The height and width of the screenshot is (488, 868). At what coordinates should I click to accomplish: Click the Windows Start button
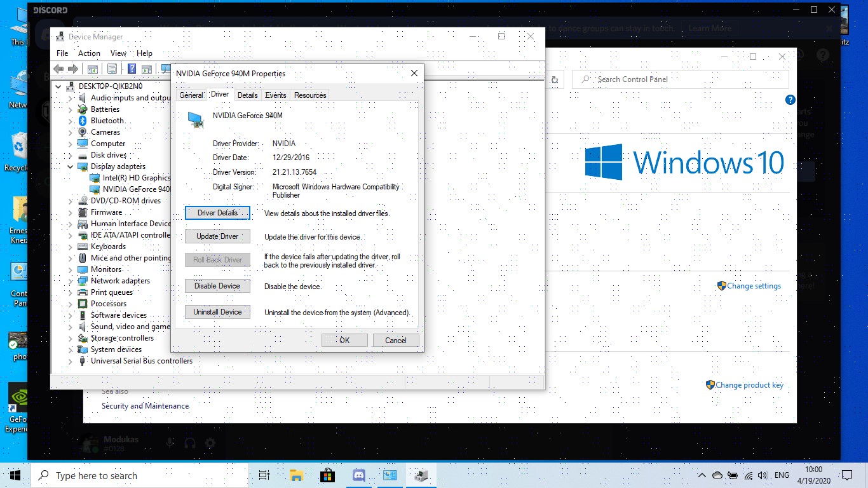[x=15, y=475]
